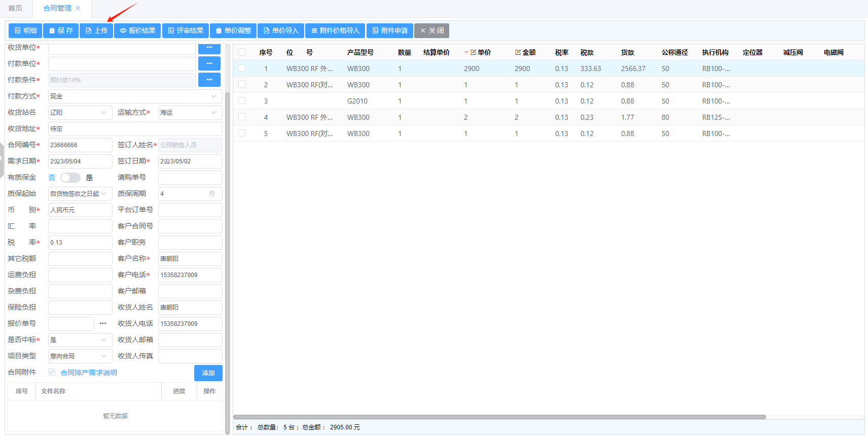Click the 添加 attachment button
Viewport: 868px width, 436px height.
point(208,373)
